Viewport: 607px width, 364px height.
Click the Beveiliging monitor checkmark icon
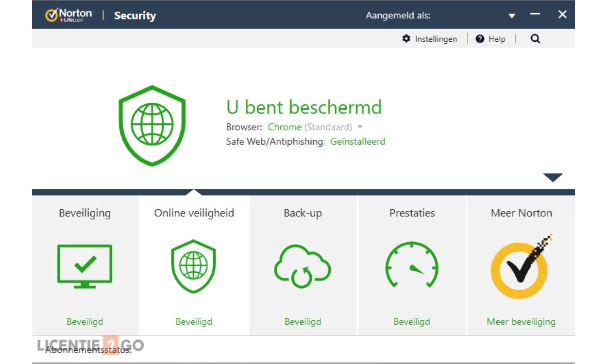(85, 266)
